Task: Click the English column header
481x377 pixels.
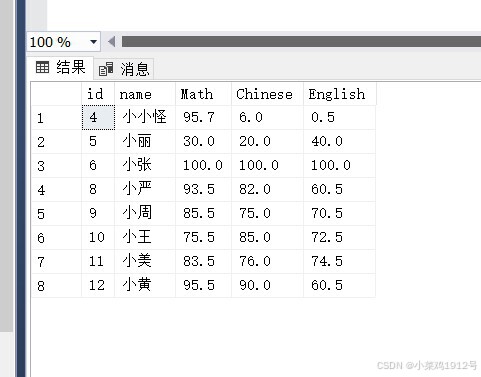Action: (340, 94)
